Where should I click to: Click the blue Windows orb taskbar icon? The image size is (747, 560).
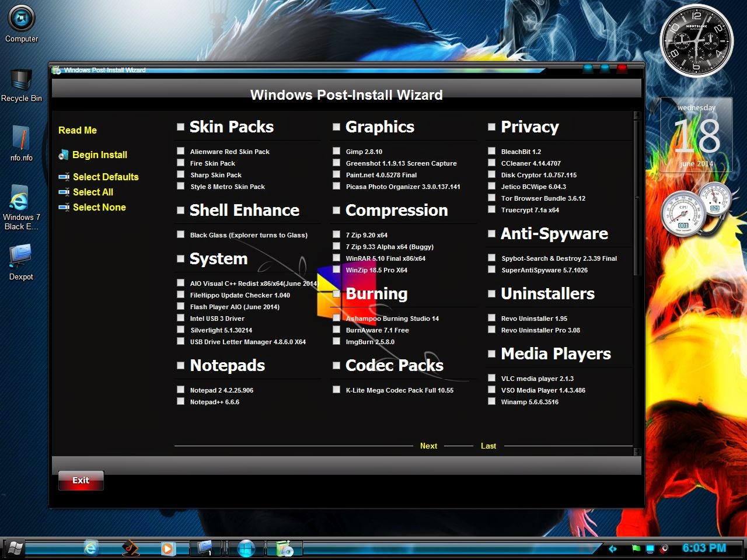246,548
